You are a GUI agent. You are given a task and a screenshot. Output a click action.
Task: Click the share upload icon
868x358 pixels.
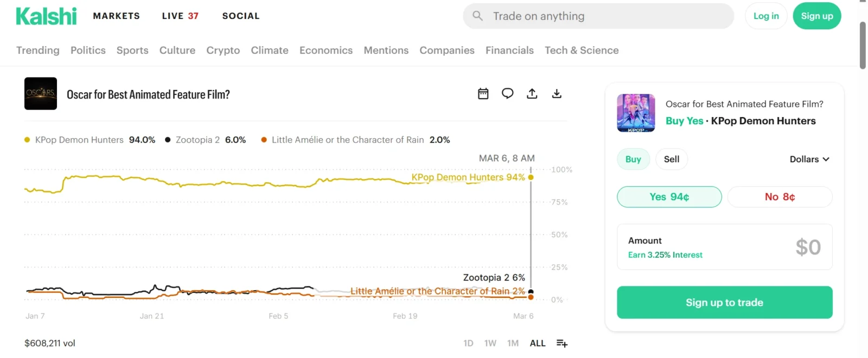pos(532,94)
